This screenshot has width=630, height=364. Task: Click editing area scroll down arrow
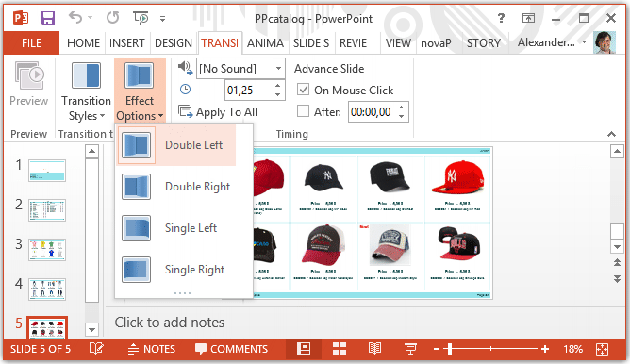(x=617, y=247)
